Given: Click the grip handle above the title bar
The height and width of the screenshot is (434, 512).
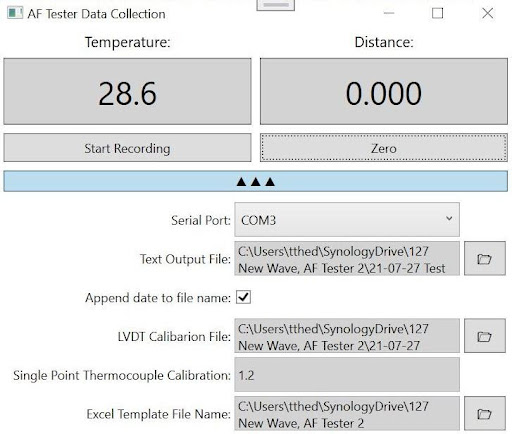Looking at the screenshot, I should click(x=276, y=5).
